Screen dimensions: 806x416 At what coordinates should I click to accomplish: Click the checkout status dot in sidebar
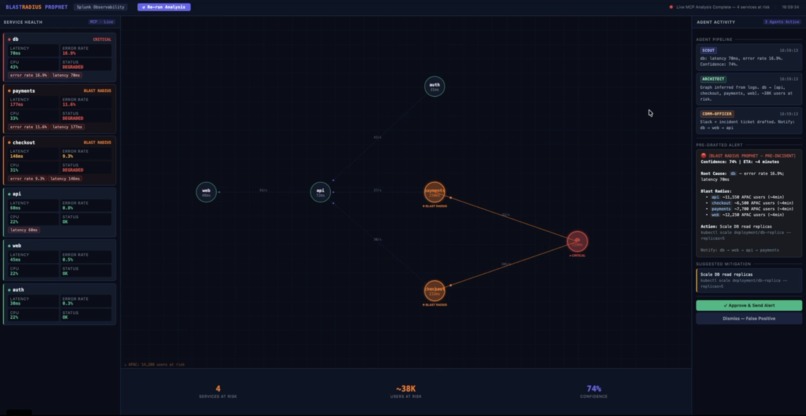pos(9,142)
